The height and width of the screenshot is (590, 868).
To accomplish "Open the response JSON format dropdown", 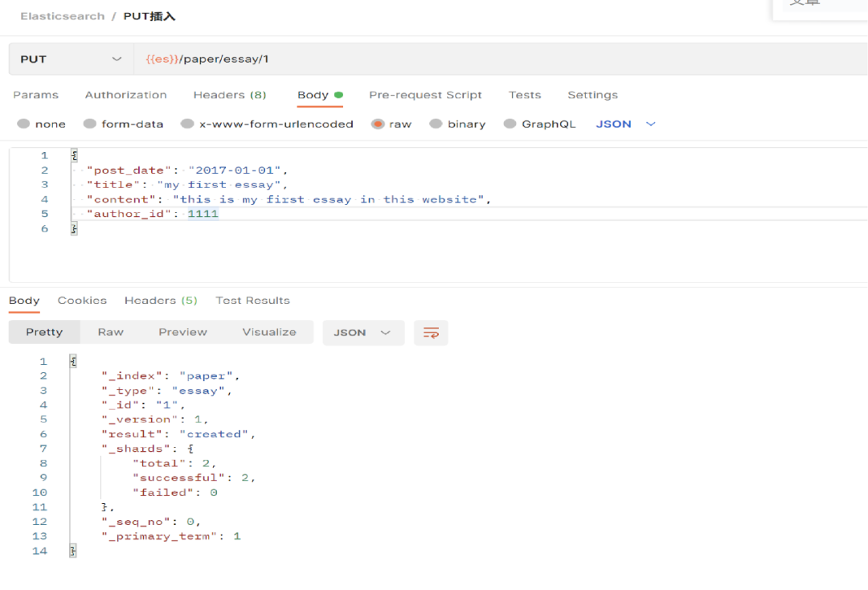I will 363,333.
